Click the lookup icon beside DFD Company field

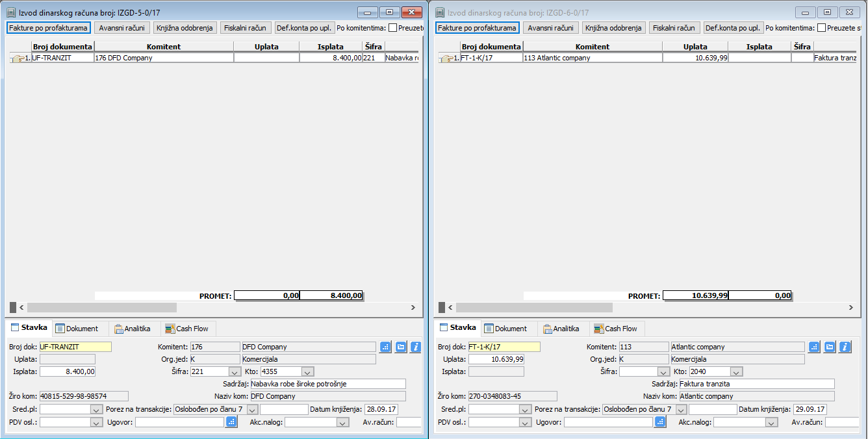tap(386, 347)
